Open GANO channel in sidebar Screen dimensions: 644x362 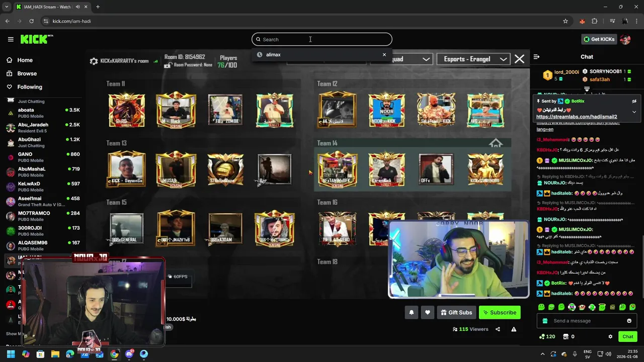coord(43,157)
